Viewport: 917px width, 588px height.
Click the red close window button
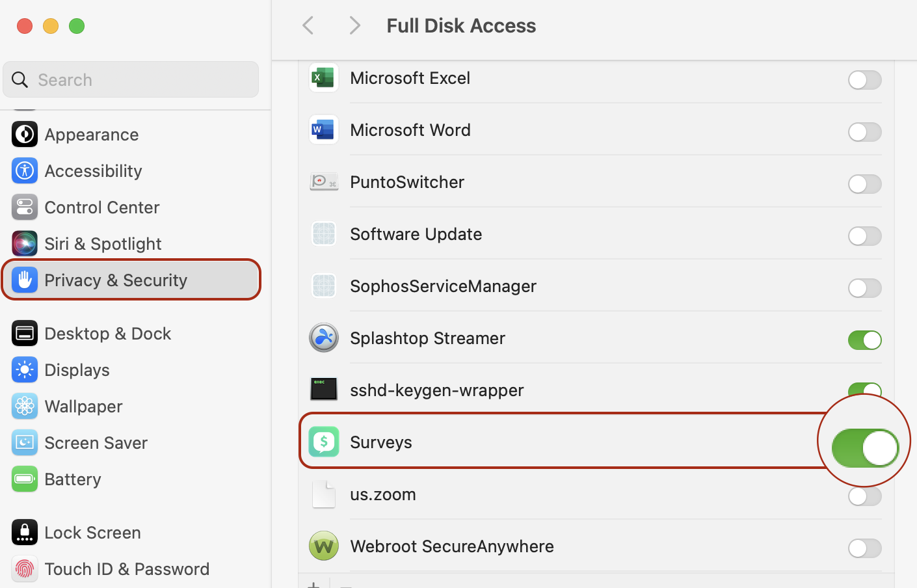(25, 26)
